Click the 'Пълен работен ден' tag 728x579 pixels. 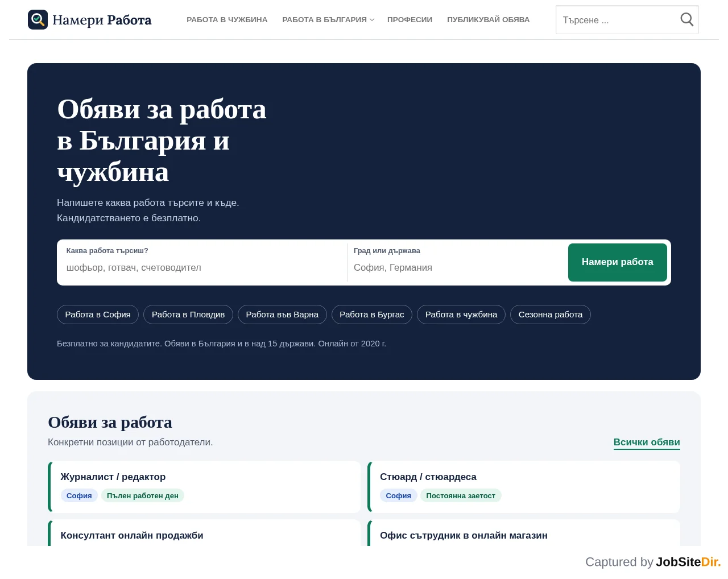[x=143, y=496]
